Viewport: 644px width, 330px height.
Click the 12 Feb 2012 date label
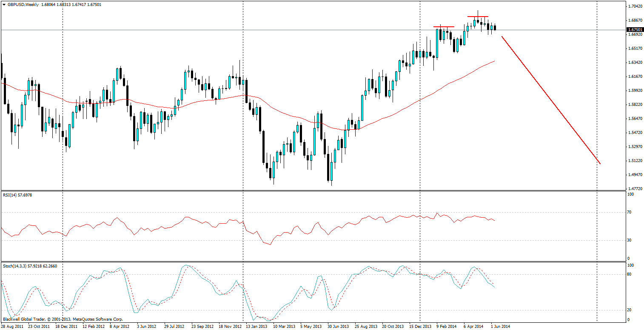coord(93,327)
